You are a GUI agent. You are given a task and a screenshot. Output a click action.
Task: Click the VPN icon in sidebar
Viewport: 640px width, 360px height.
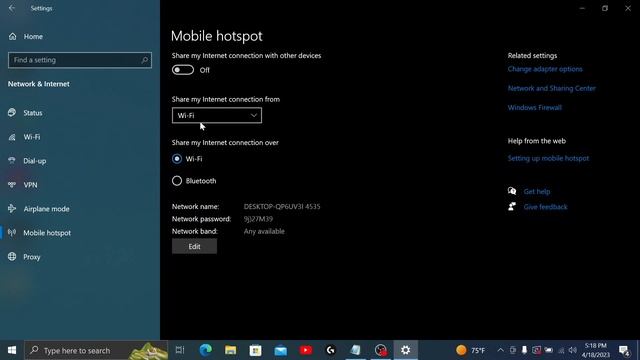(x=12, y=185)
